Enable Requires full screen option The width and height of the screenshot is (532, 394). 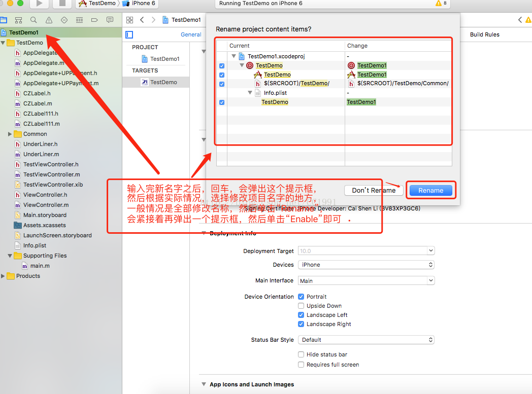(301, 365)
